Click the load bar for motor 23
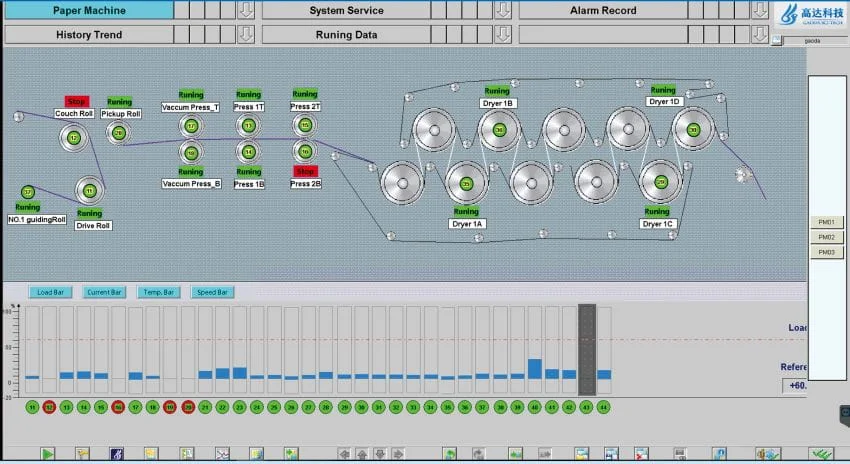 (240, 373)
